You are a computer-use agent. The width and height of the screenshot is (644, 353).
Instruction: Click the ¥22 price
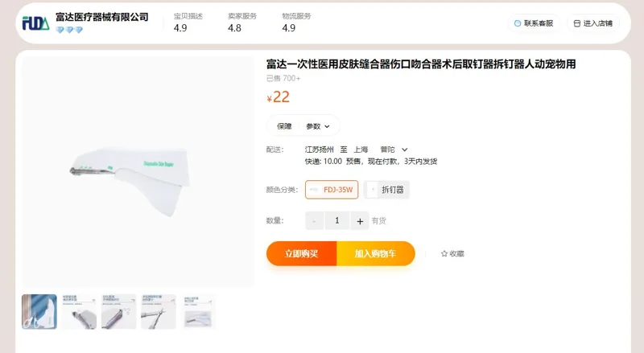pyautogui.click(x=278, y=96)
